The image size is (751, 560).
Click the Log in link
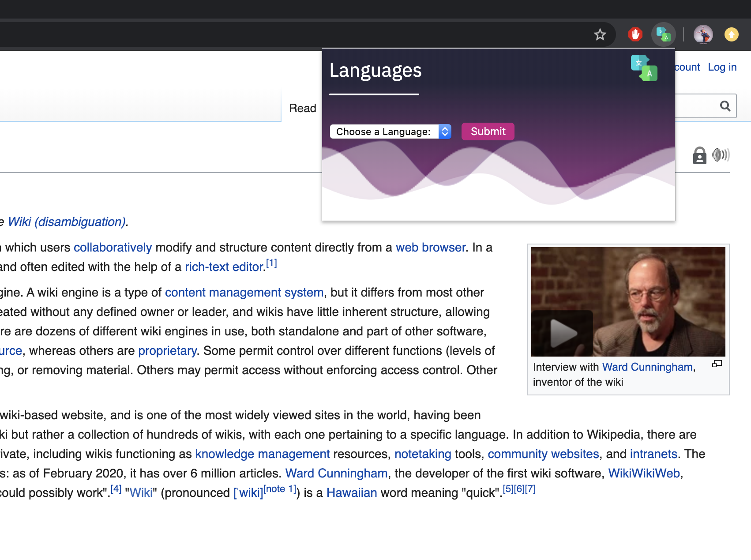[x=722, y=67]
